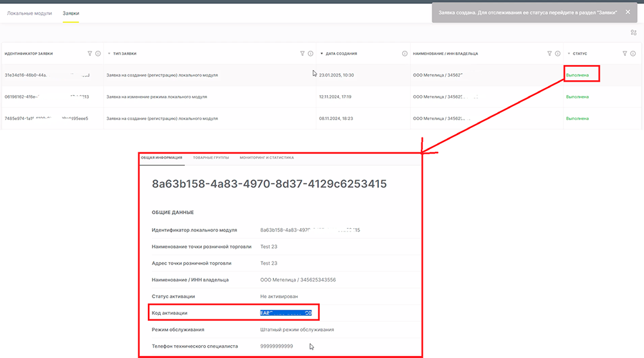Screen dimensions: 644x358
Task: Click filter icon in Тип заявки column
Action: click(302, 54)
